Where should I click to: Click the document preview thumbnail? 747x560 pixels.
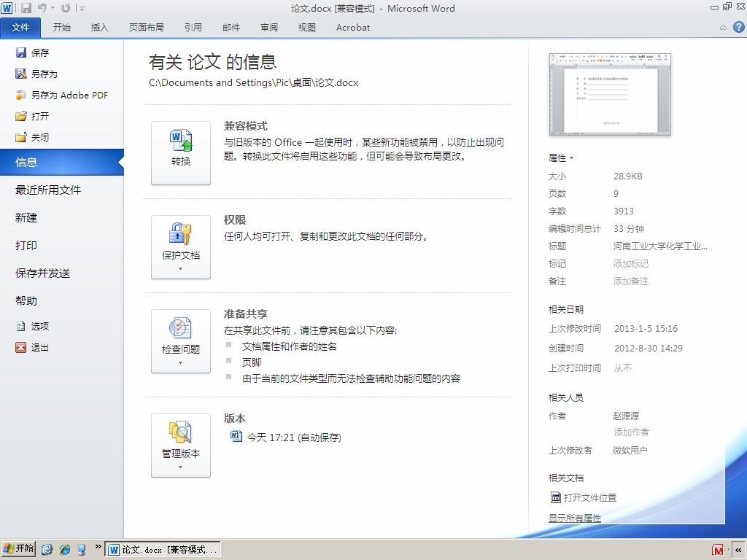[x=610, y=94]
